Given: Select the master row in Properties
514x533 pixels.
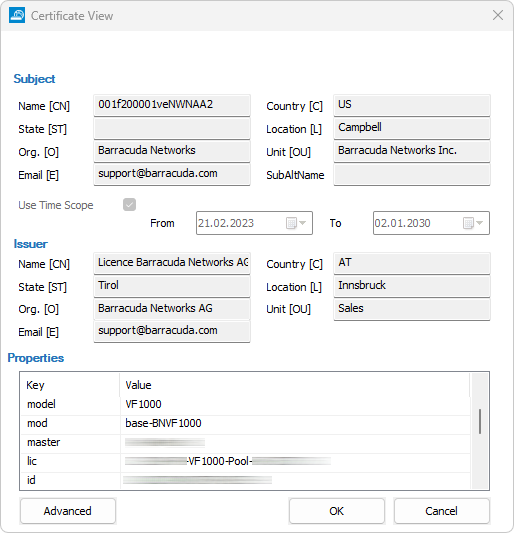Looking at the screenshot, I should [x=245, y=442].
